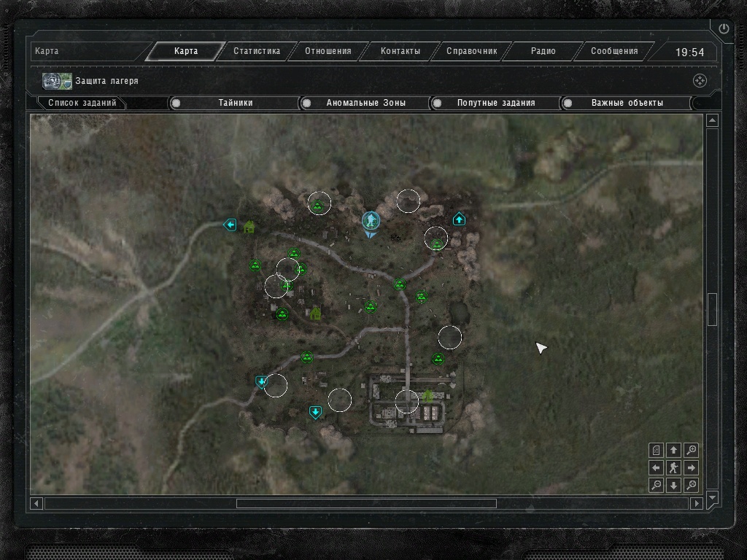Click the green house marker beside left-arrow exit
747x560 pixels.
[x=249, y=227]
